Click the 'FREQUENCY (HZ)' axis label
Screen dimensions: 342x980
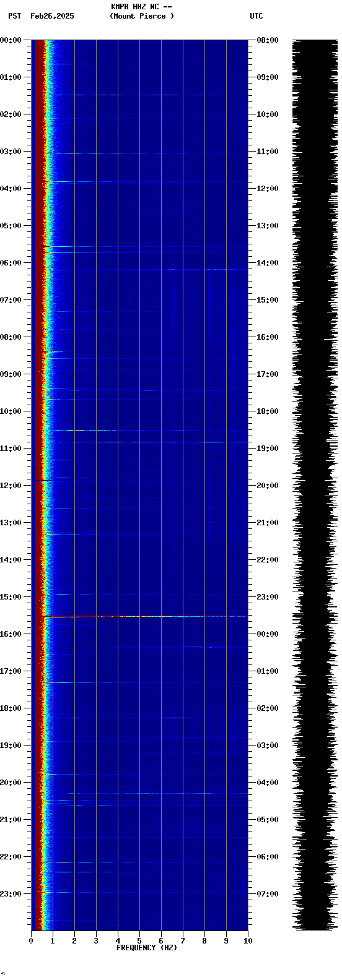pos(147,948)
